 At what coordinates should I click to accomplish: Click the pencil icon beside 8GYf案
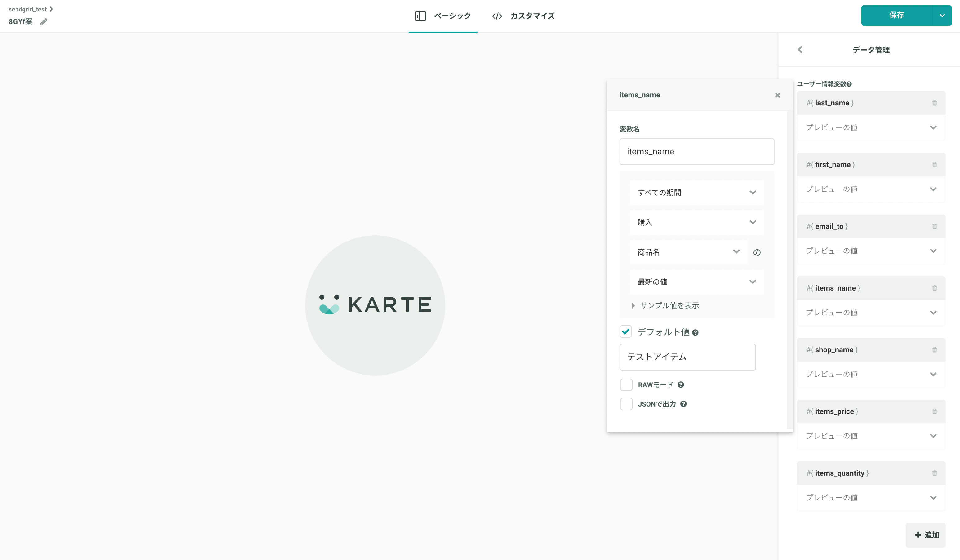(x=43, y=22)
